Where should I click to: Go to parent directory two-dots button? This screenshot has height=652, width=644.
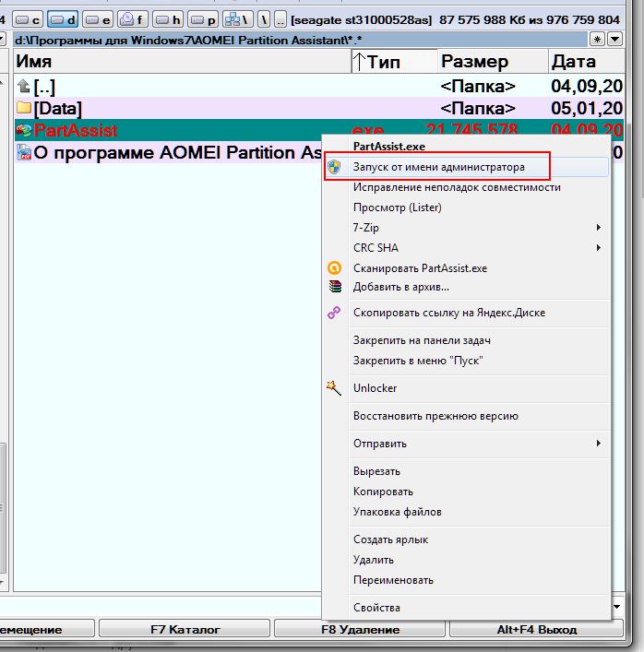pos(280,19)
